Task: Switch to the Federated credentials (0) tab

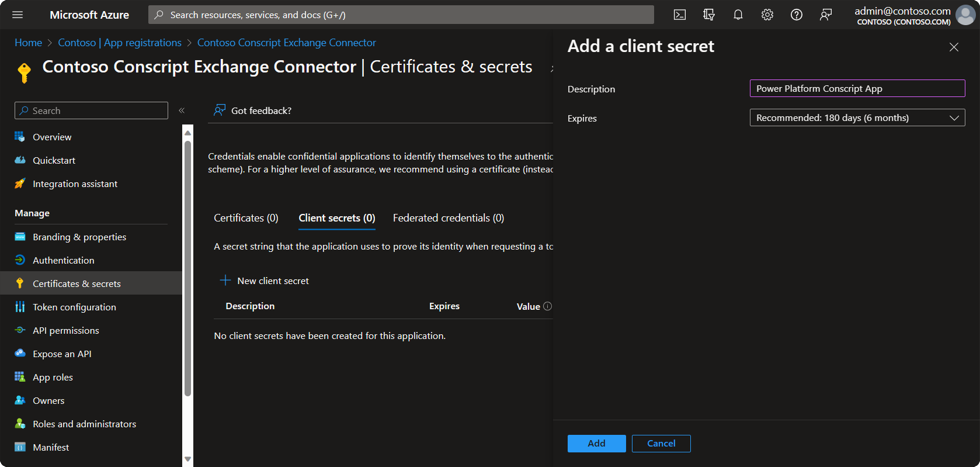Action: pos(449,218)
